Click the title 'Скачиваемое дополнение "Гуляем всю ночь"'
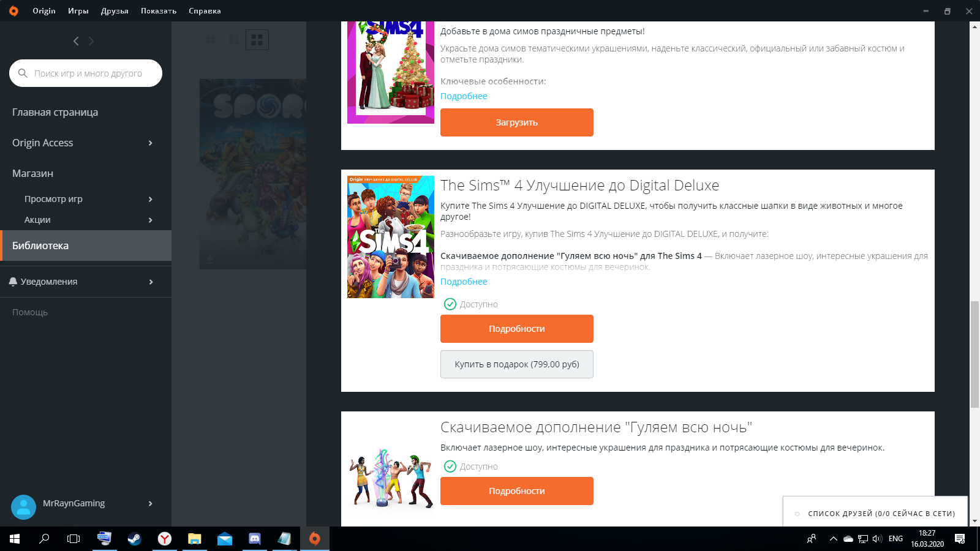980x551 pixels. 596,427
